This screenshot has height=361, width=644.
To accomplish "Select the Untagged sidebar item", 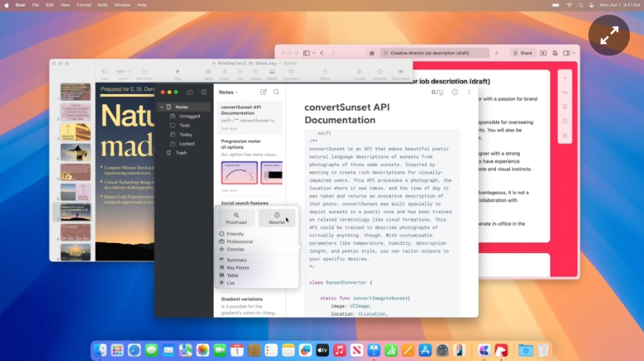I will (x=189, y=116).
